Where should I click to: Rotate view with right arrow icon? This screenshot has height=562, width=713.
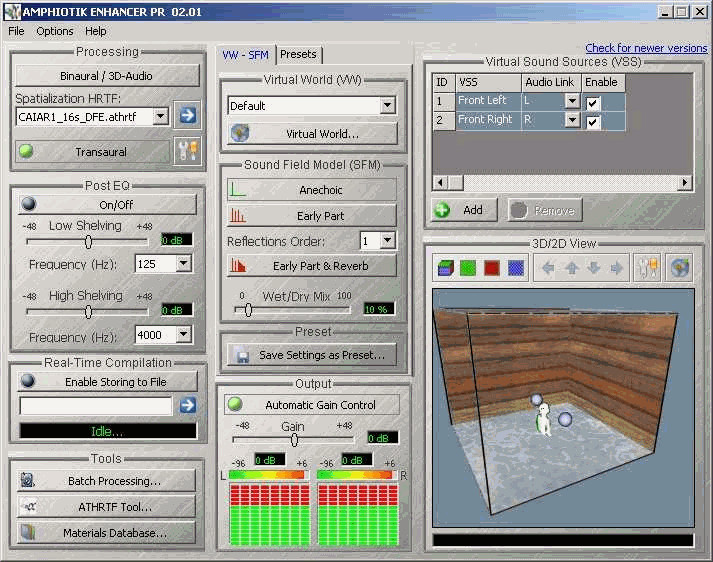click(x=616, y=268)
